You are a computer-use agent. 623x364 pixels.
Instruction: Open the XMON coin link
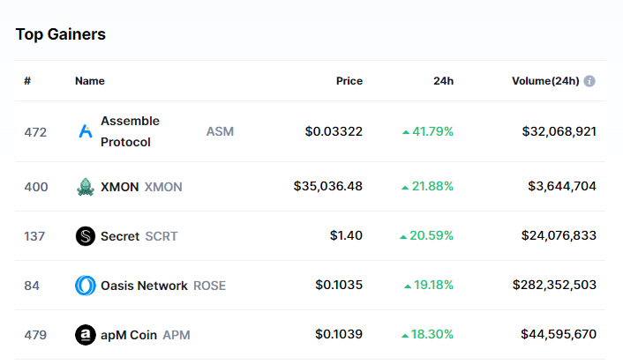119,187
